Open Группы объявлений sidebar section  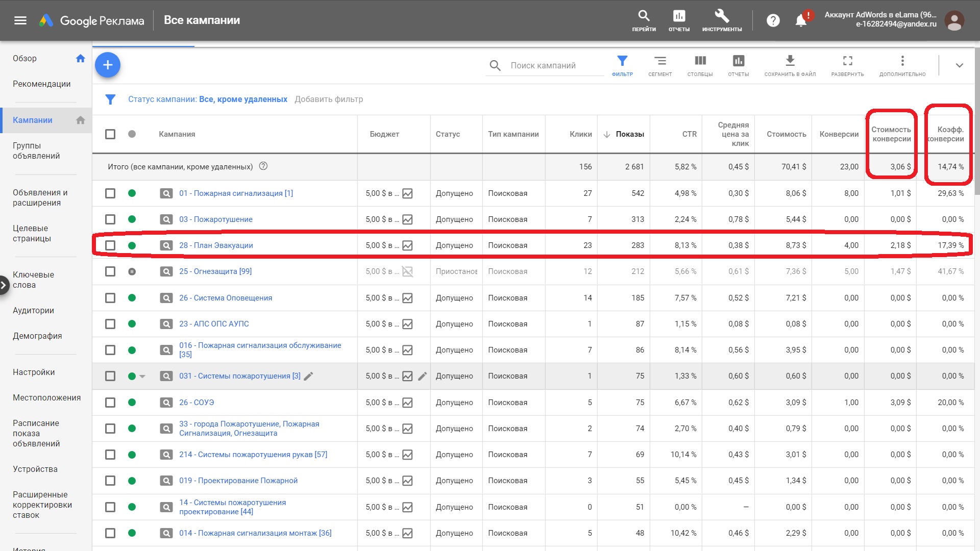[x=36, y=151]
